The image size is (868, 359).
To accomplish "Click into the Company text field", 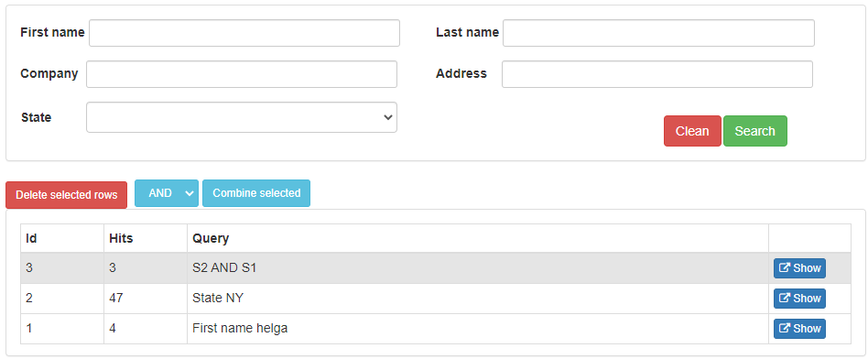I will pos(242,74).
